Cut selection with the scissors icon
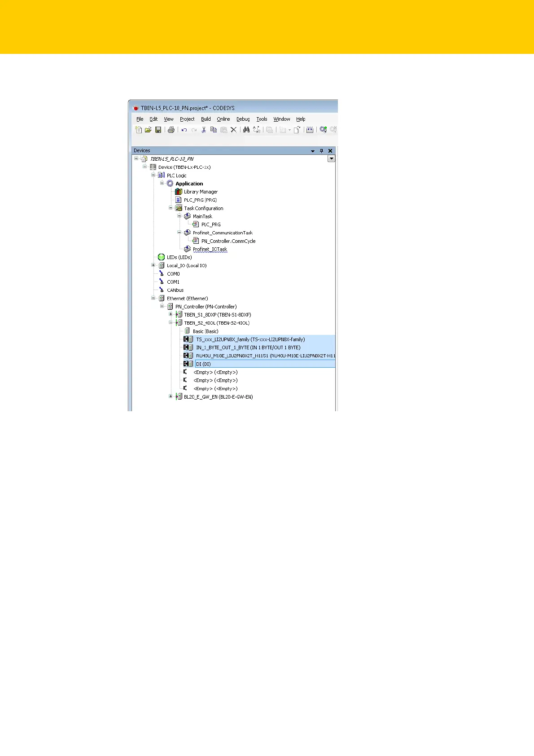The image size is (534, 756). tap(204, 130)
